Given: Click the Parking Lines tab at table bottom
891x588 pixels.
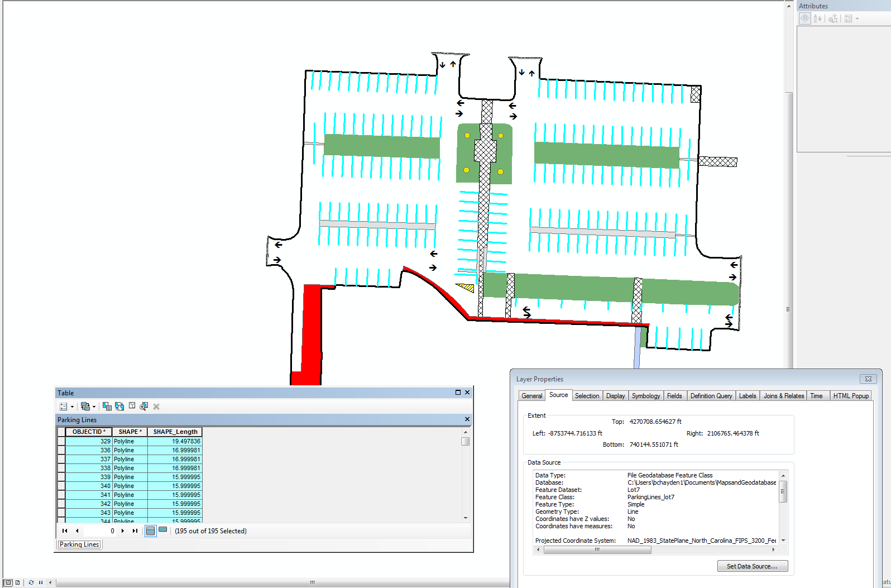Looking at the screenshot, I should 79,544.
